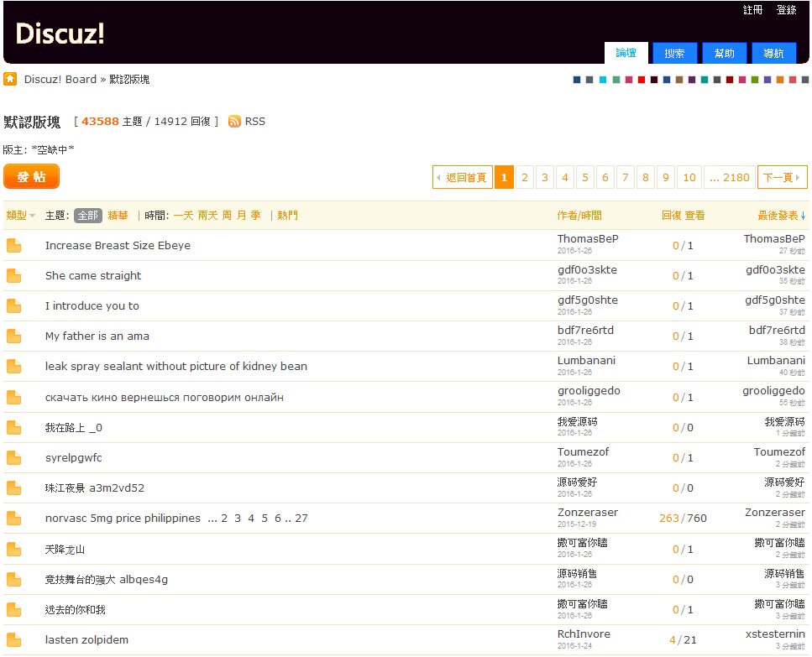Click folder icon beside "скачать кино" thread
Image resolution: width=812 pixels, height=657 pixels.
tap(14, 397)
